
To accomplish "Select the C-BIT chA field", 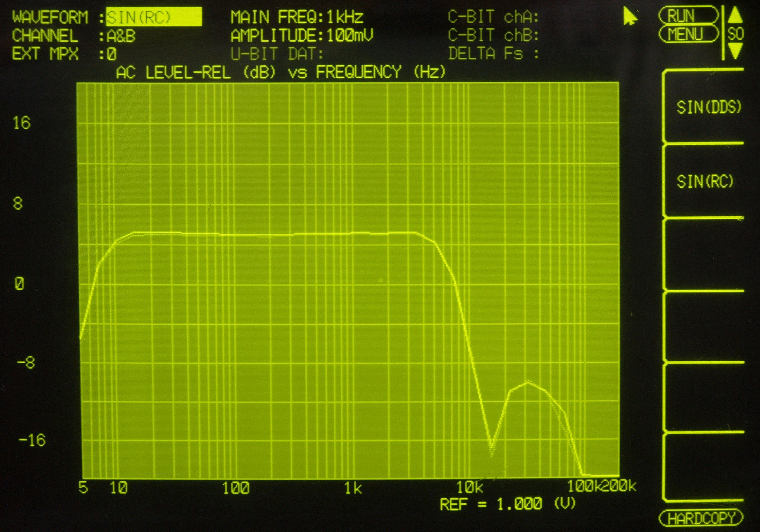I will point(493,17).
